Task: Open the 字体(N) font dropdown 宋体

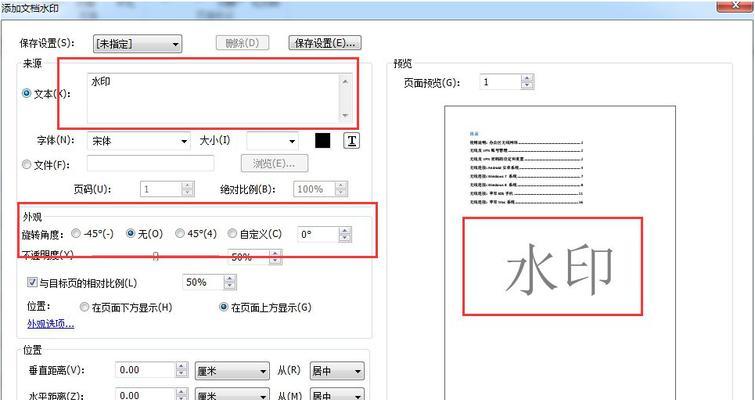Action: [139, 141]
